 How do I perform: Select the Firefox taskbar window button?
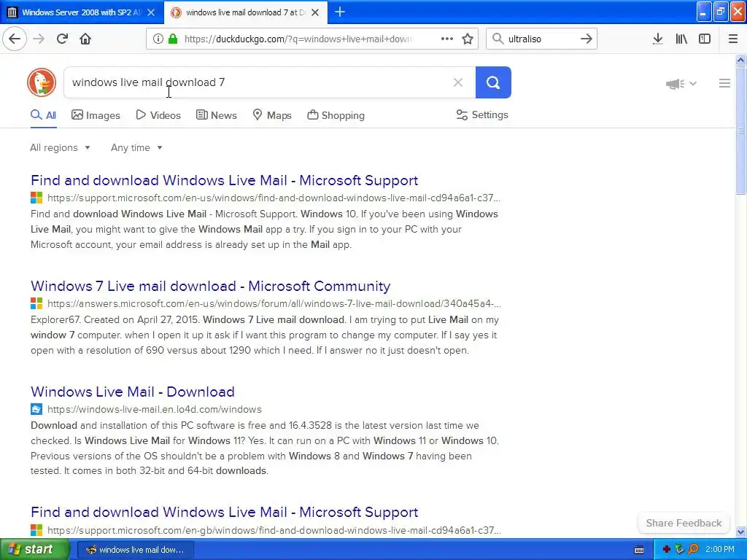(135, 550)
